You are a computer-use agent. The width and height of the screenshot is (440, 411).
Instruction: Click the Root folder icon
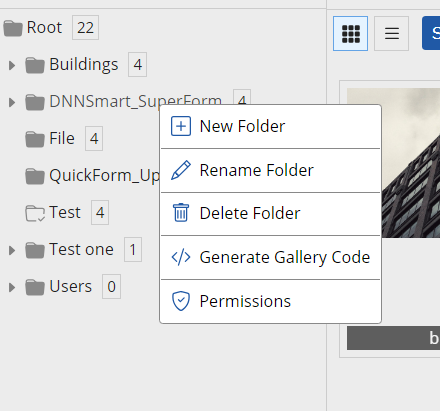[13, 28]
